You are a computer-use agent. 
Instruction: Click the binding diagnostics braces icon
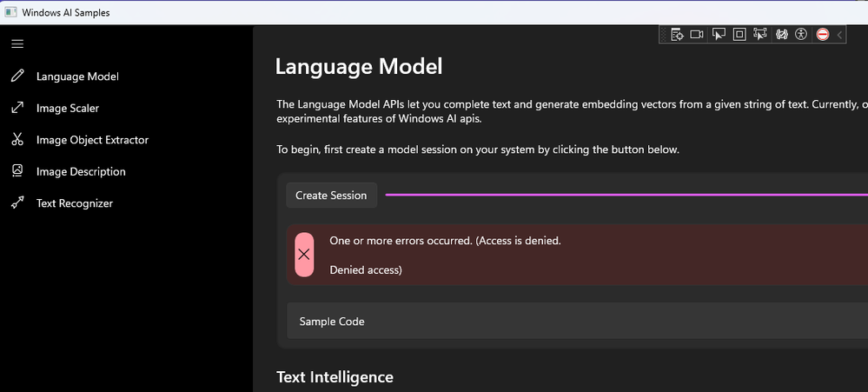point(781,34)
